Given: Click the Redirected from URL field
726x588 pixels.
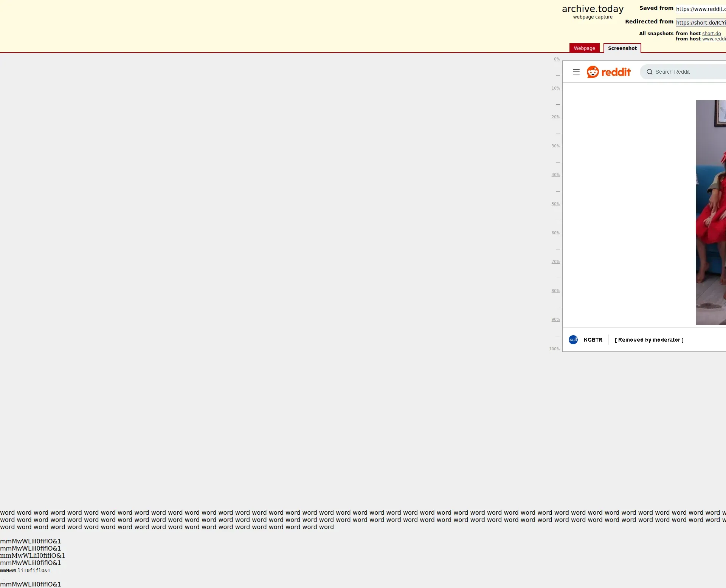Looking at the screenshot, I should tap(701, 23).
